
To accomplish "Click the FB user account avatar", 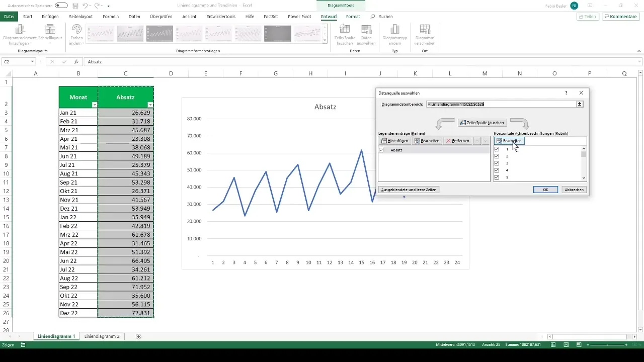I will coord(574,6).
